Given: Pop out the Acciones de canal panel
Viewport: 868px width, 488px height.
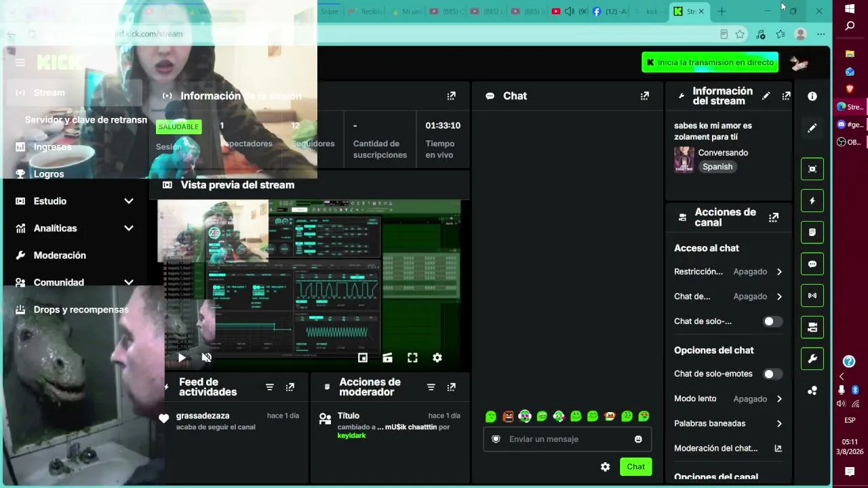Looking at the screenshot, I should pyautogui.click(x=773, y=218).
